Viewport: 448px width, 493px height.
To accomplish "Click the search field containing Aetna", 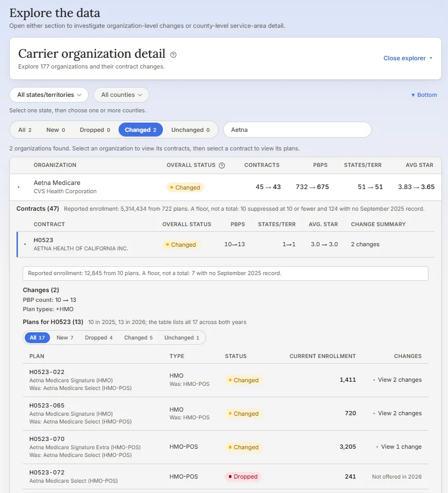I will pyautogui.click(x=297, y=129).
